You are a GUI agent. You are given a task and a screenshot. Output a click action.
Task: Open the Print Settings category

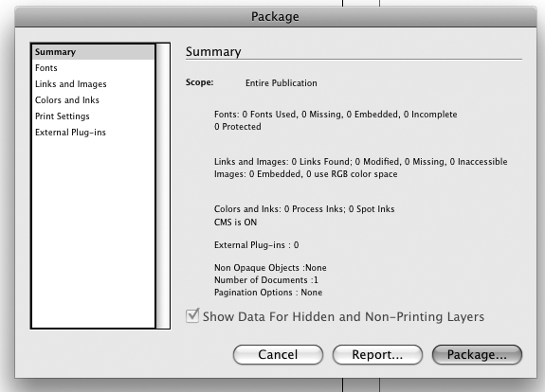pyautogui.click(x=93, y=116)
